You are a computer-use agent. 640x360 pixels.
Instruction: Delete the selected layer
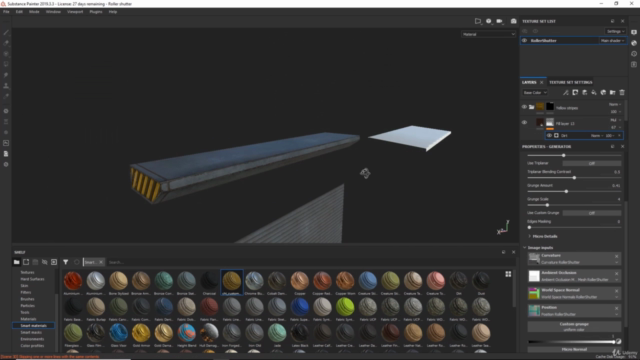622,93
